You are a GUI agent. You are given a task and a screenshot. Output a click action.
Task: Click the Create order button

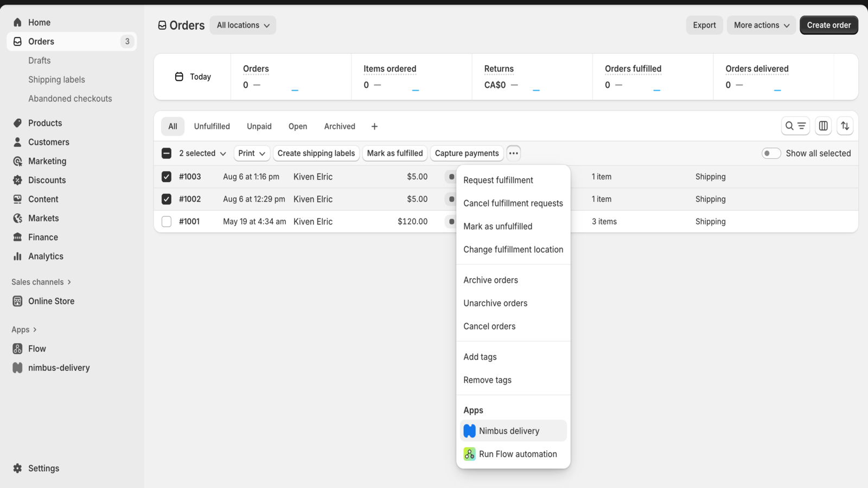(x=828, y=25)
